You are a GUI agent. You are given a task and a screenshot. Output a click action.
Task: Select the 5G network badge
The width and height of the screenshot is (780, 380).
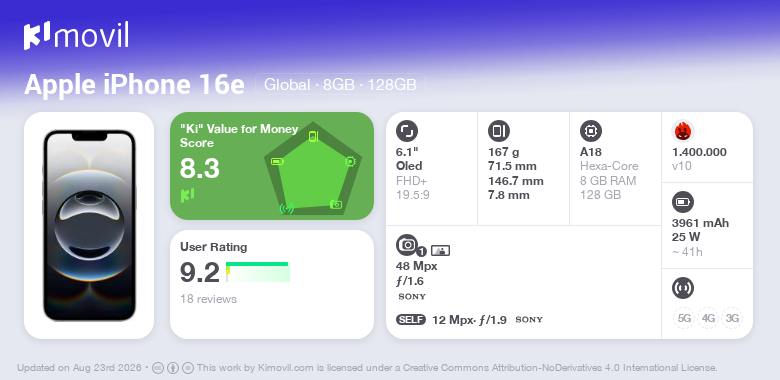pyautogui.click(x=684, y=318)
